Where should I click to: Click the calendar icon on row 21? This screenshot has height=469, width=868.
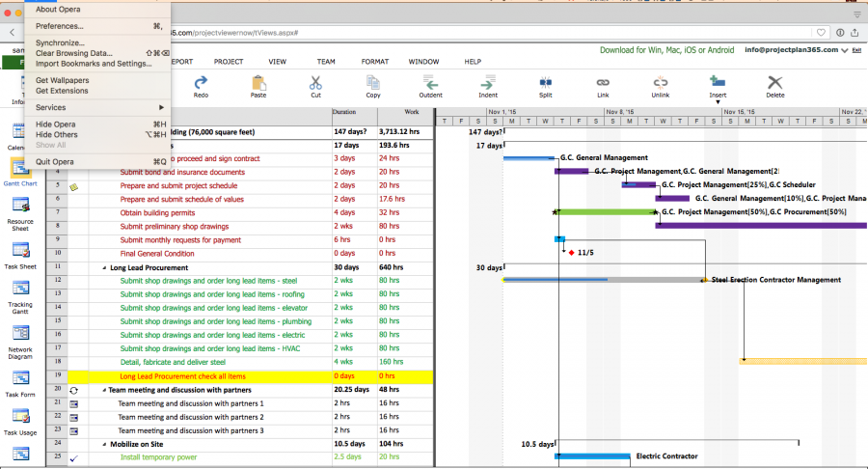(73, 404)
